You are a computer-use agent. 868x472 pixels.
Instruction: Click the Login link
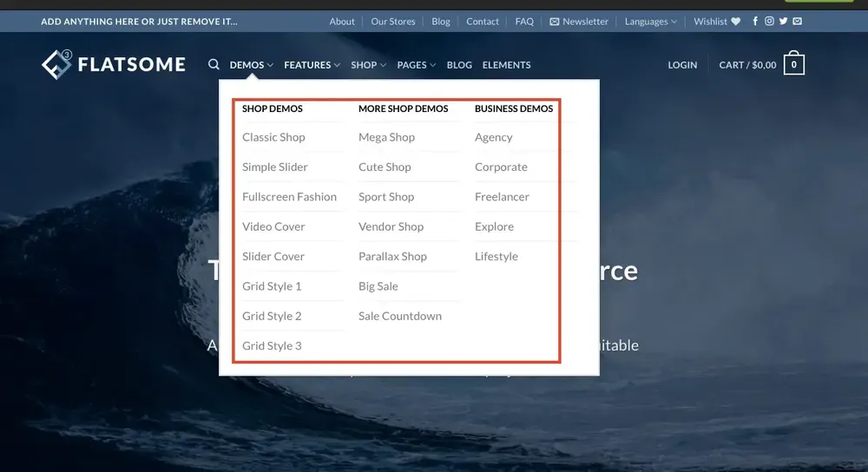point(682,65)
